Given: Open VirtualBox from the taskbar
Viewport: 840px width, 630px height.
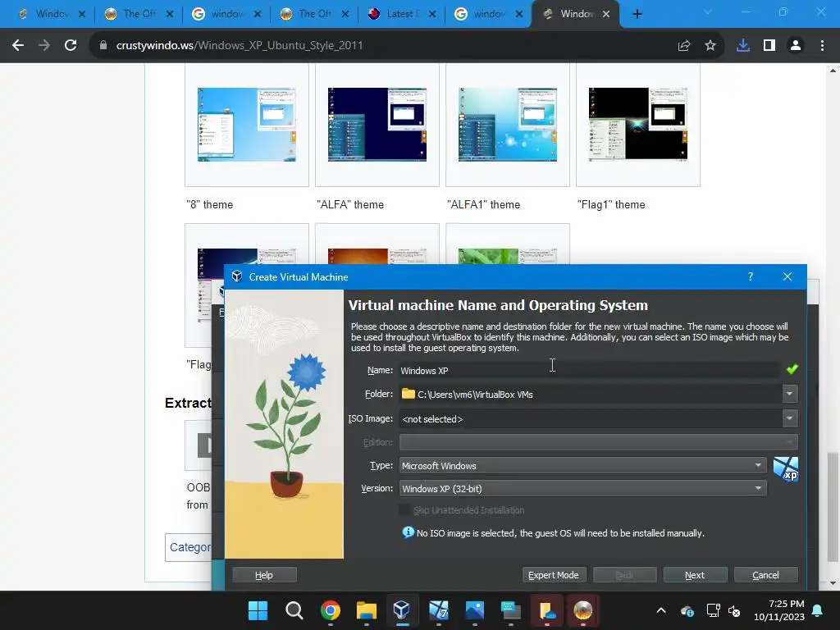Looking at the screenshot, I should coord(402,610).
